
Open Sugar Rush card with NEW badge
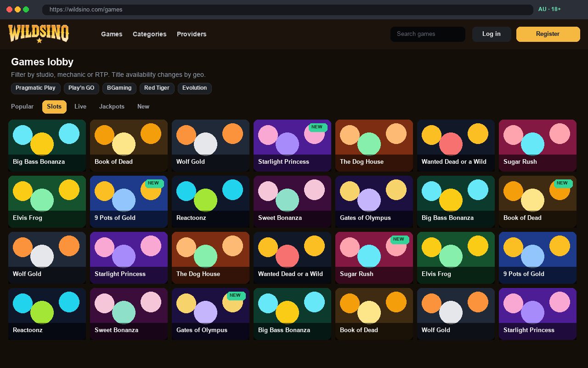pos(374,258)
